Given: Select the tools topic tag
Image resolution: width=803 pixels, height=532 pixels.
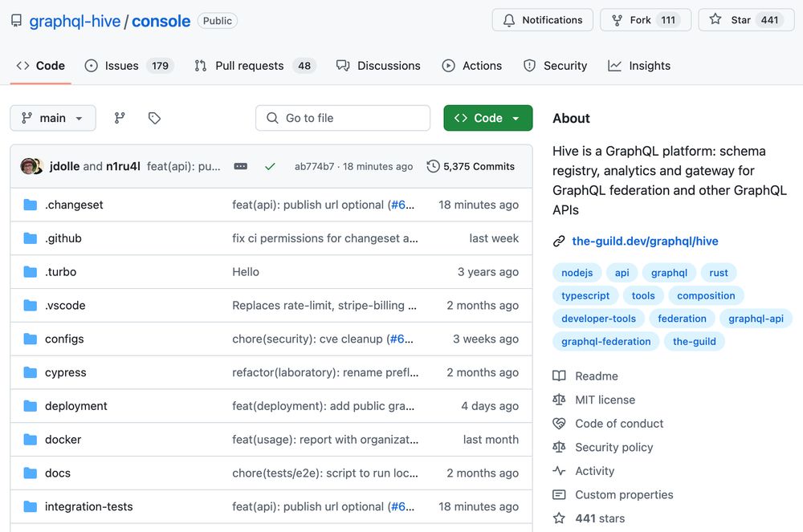Looking at the screenshot, I should (x=643, y=295).
